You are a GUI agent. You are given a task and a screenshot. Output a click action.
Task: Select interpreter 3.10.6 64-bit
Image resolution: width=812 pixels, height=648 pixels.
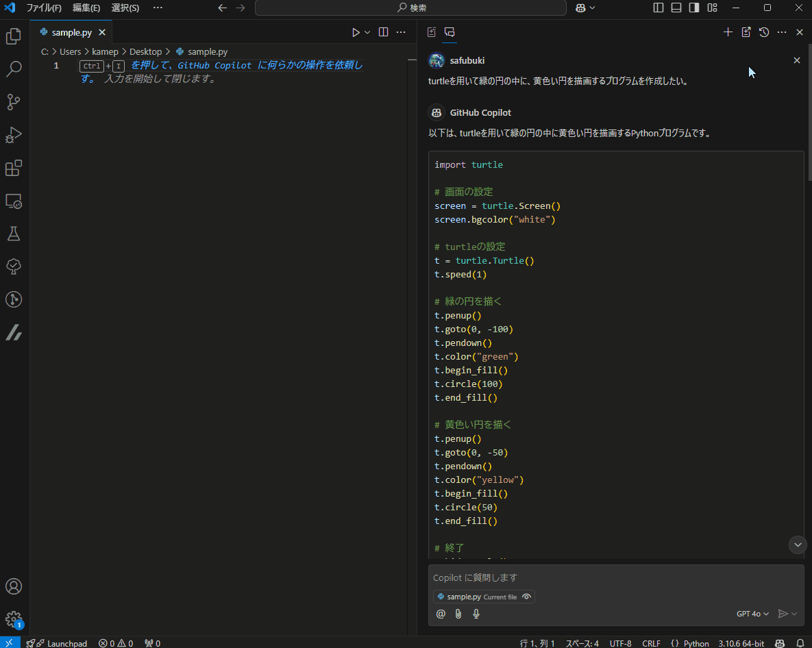coord(741,643)
